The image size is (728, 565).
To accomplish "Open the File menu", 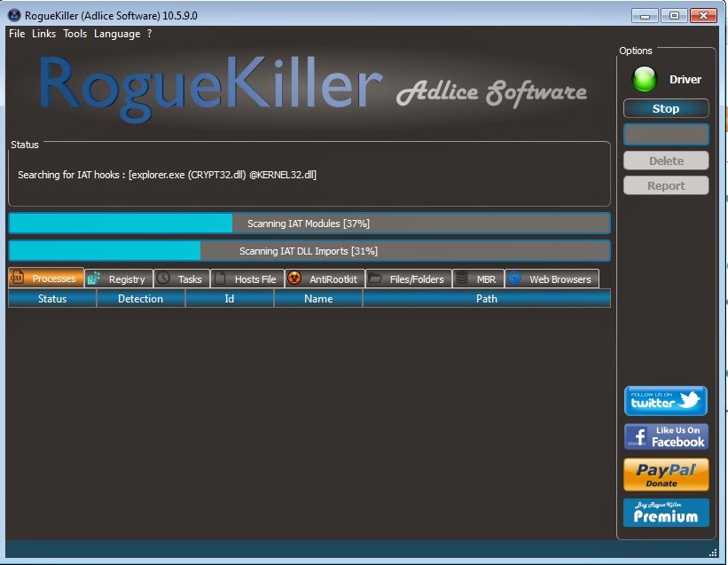I will [17, 34].
